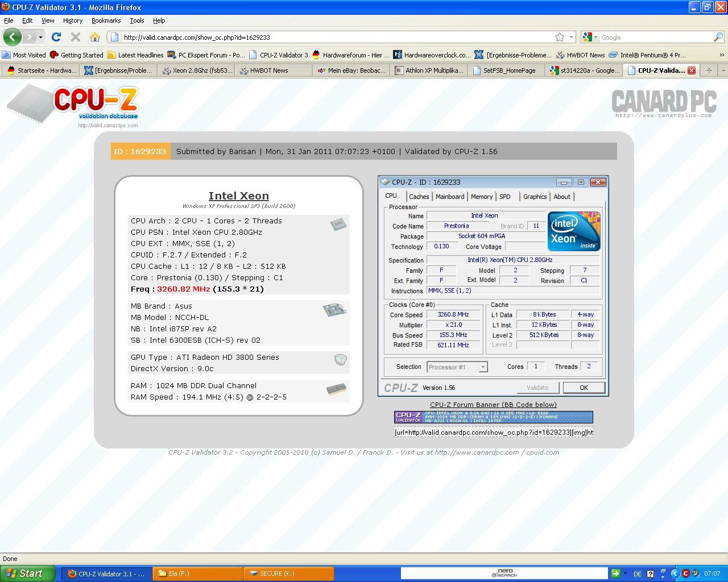Open the URL bar history dropdown
Viewport: 728px width, 582px height.
[x=571, y=37]
